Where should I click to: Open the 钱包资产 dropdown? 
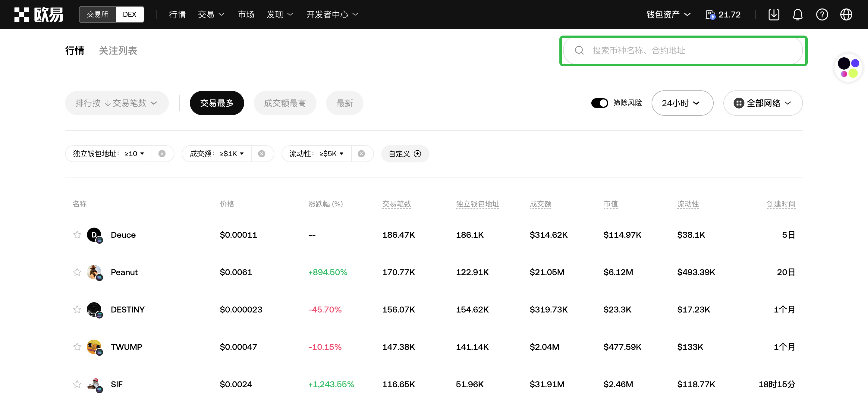click(668, 14)
